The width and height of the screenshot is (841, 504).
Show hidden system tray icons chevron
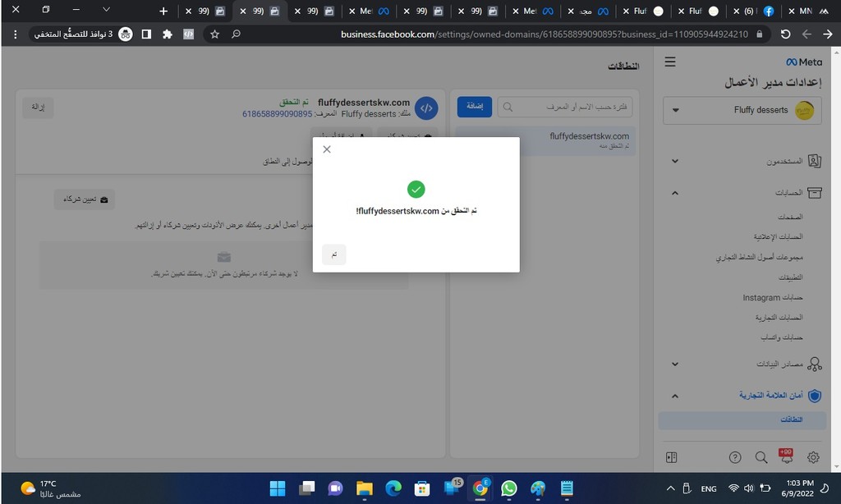670,488
